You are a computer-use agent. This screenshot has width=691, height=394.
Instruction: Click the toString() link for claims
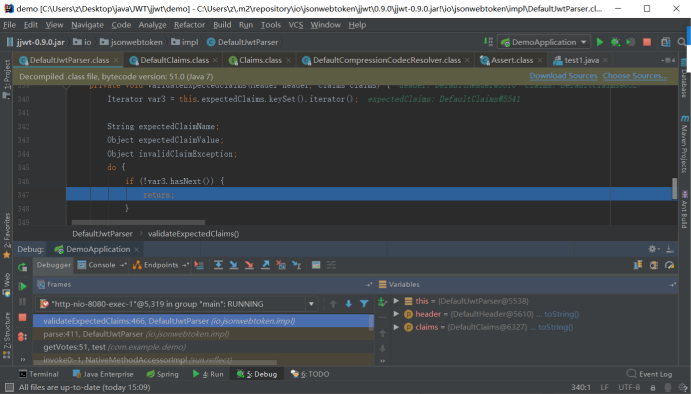coord(555,327)
